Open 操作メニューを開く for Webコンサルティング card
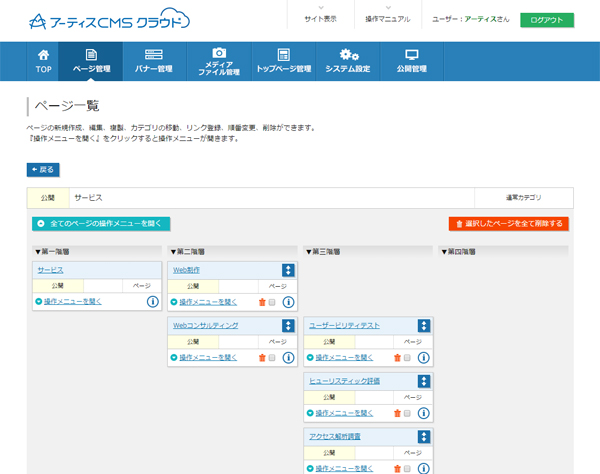The image size is (600, 474). 208,358
